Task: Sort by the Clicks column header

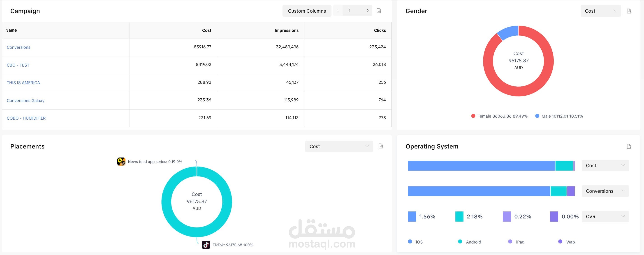Action: pyautogui.click(x=380, y=30)
